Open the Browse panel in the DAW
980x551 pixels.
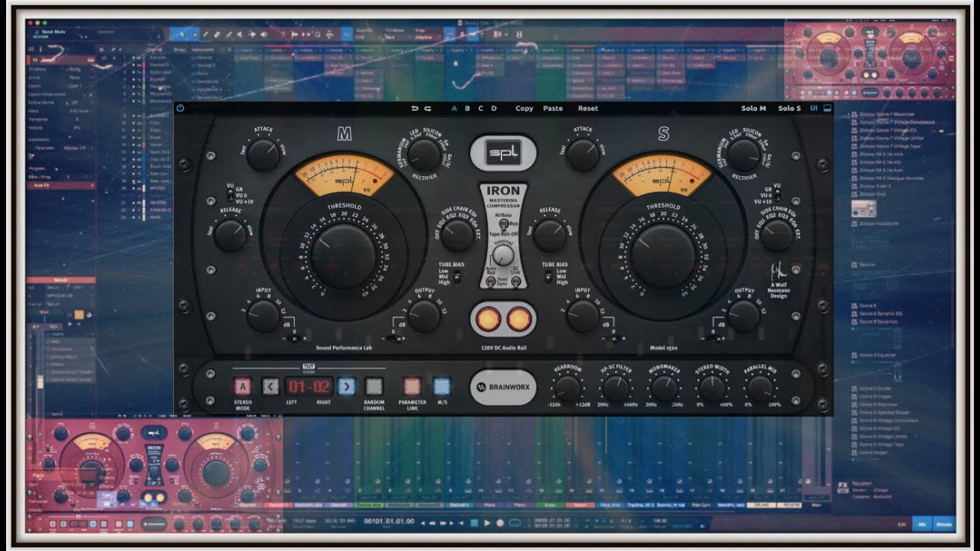click(x=944, y=523)
